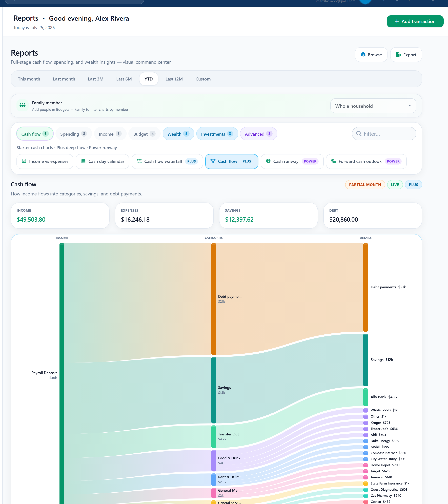This screenshot has height=504, width=448.
Task: Click the Income vs expenses bar chart icon
Action: (24, 161)
